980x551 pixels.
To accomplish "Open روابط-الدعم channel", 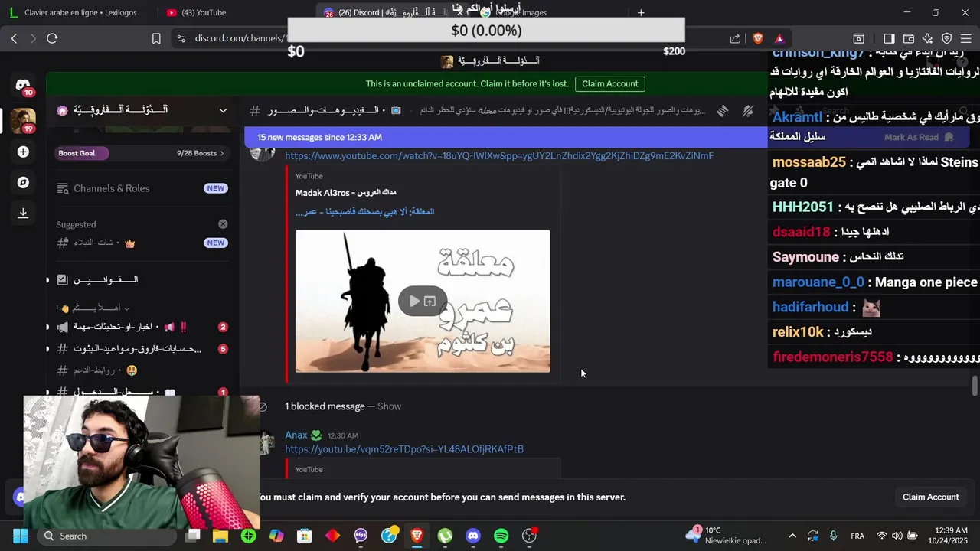I will coord(142,370).
